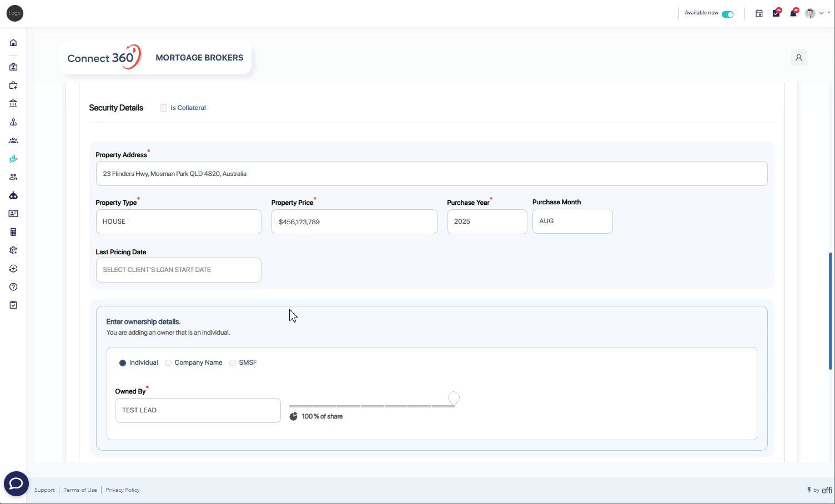Open the robot assistant sidebar icon
The image size is (835, 504).
(13, 195)
